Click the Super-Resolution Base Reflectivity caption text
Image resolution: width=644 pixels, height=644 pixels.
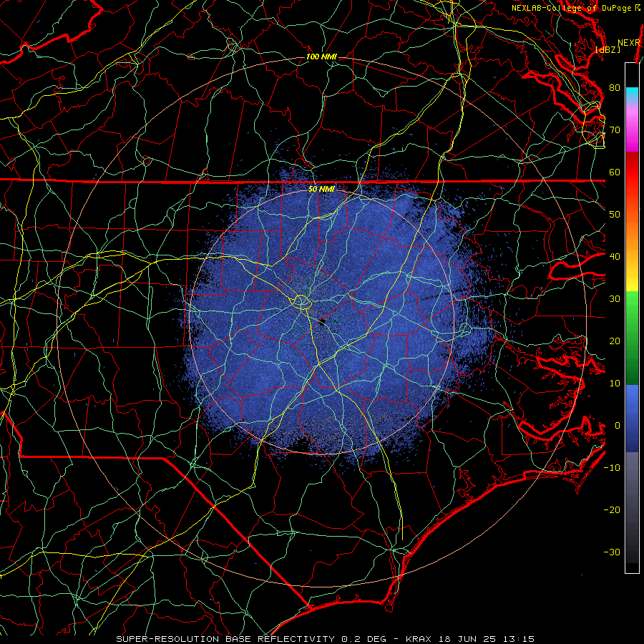(x=225, y=639)
